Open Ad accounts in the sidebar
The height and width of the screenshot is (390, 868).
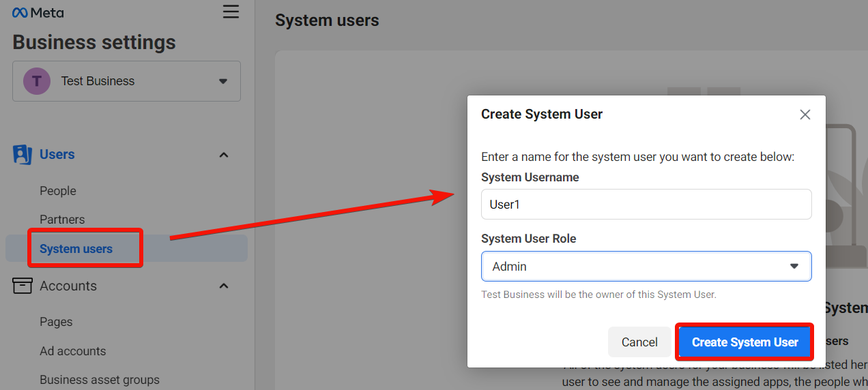(x=72, y=351)
